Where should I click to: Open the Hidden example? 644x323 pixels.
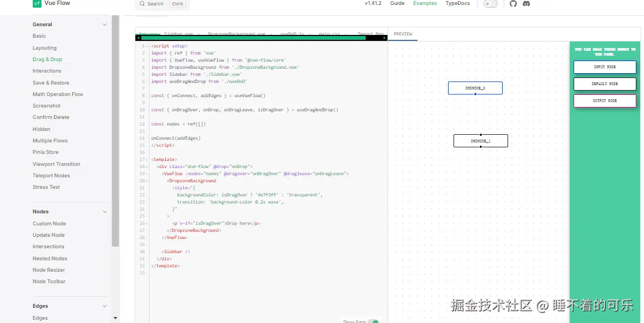click(41, 129)
